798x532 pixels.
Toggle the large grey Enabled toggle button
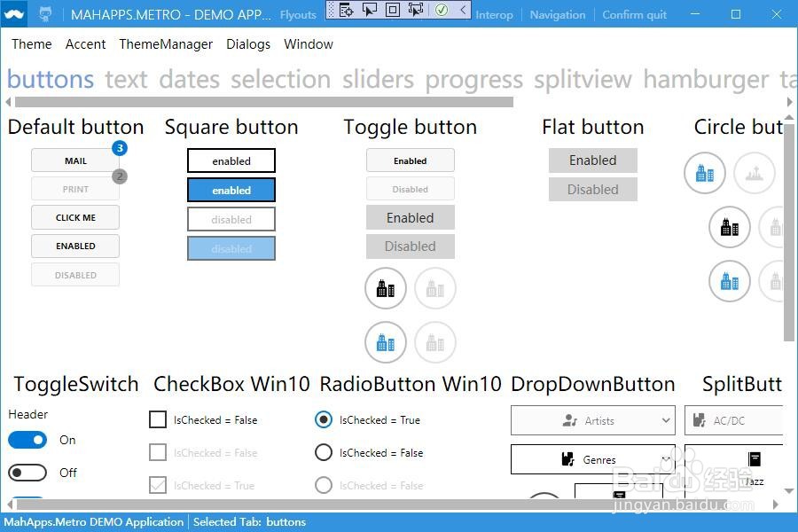point(411,218)
